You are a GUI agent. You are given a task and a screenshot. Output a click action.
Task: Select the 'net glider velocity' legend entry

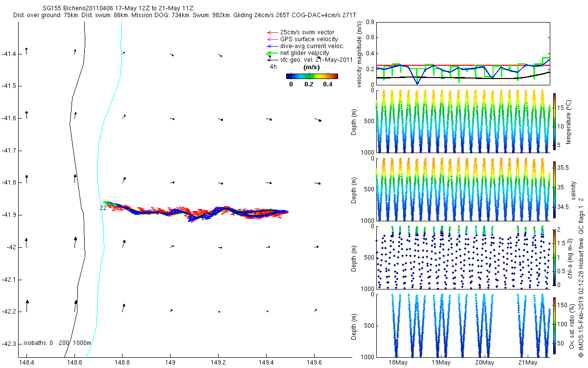[304, 53]
